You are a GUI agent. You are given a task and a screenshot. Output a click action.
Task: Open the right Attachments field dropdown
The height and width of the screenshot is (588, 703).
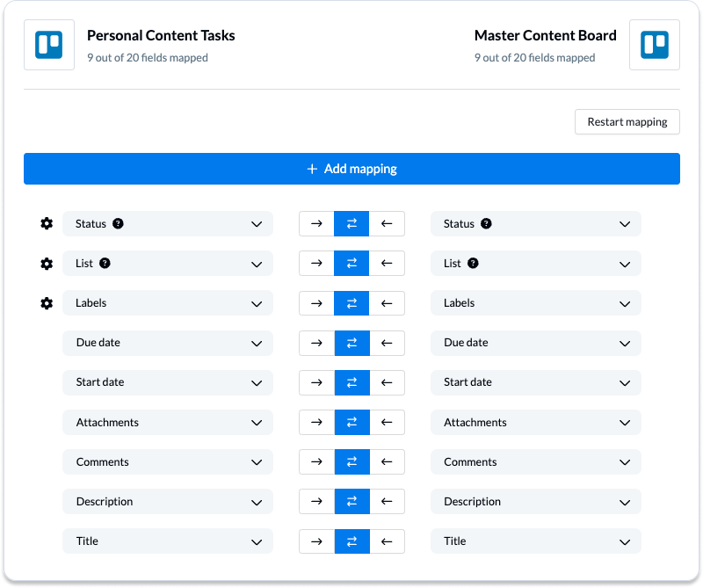[536, 422]
